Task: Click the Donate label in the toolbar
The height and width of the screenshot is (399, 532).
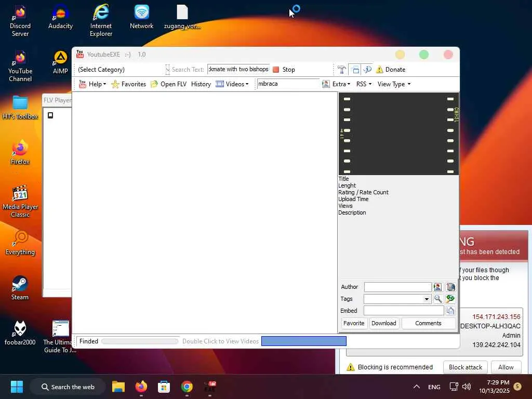Action: (x=395, y=70)
